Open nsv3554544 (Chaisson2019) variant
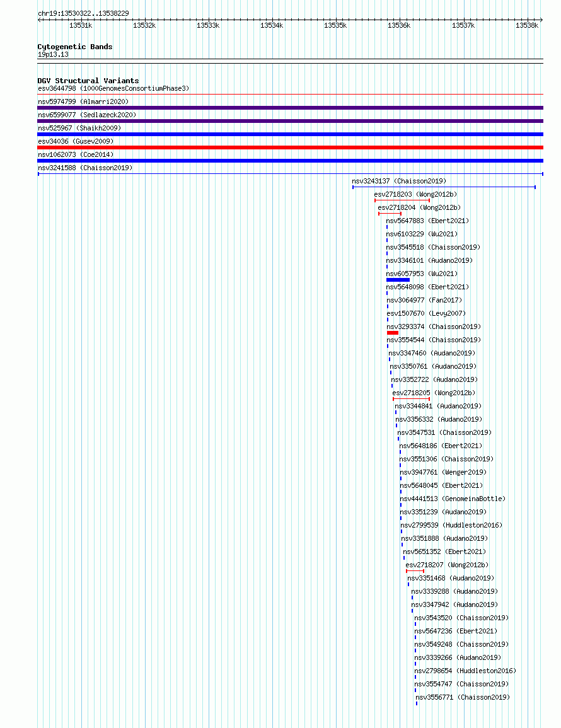 click(x=434, y=340)
